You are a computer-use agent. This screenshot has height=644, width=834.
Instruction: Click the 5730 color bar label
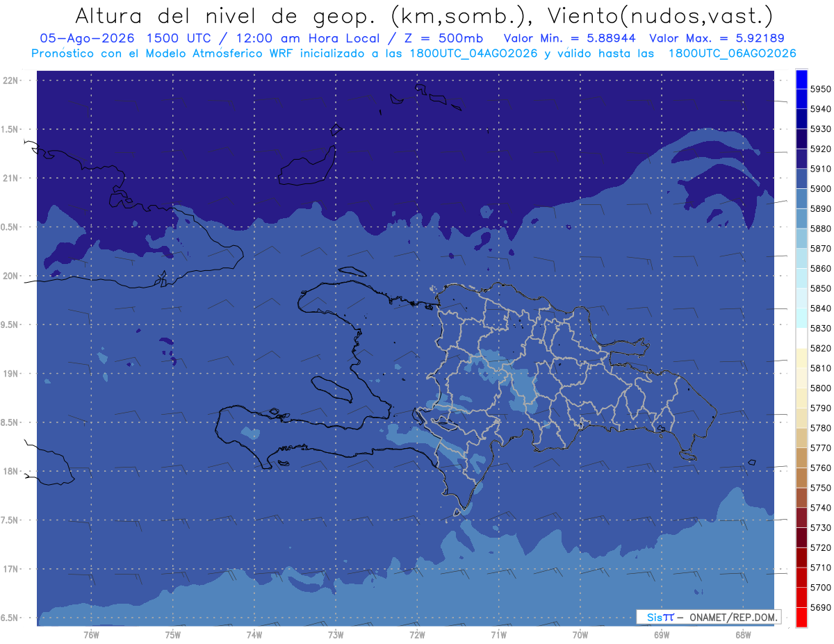(x=821, y=527)
